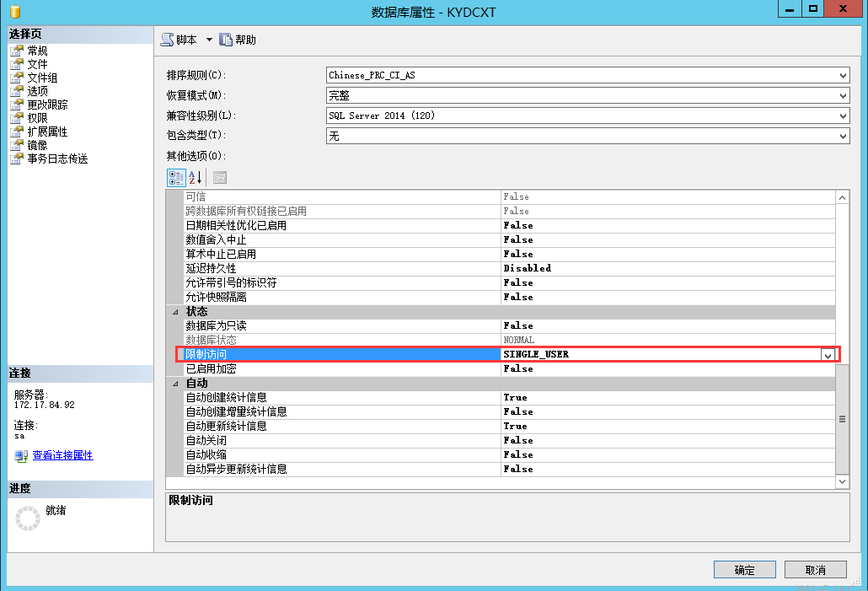
Task: Click the property grid vertical scrollbar thumb
Action: coord(842,419)
